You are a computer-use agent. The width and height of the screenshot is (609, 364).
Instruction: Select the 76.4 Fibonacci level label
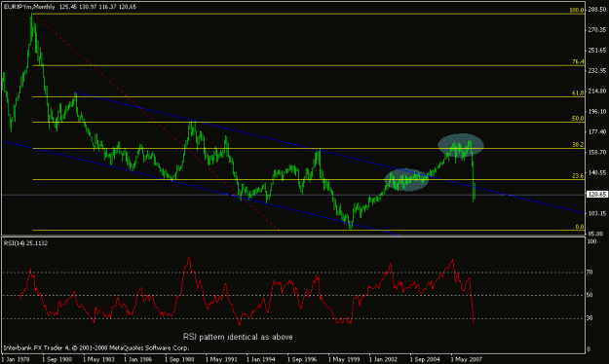tap(578, 61)
